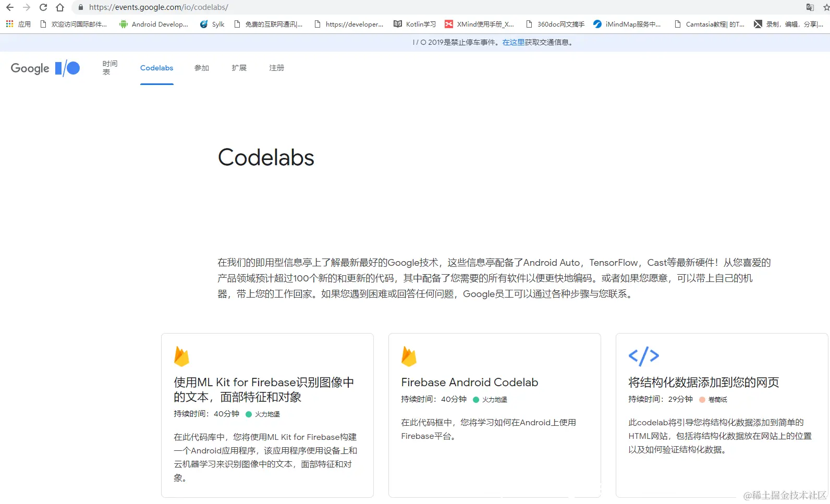
Task: Open the 扩展 navigation item
Action: [x=239, y=68]
